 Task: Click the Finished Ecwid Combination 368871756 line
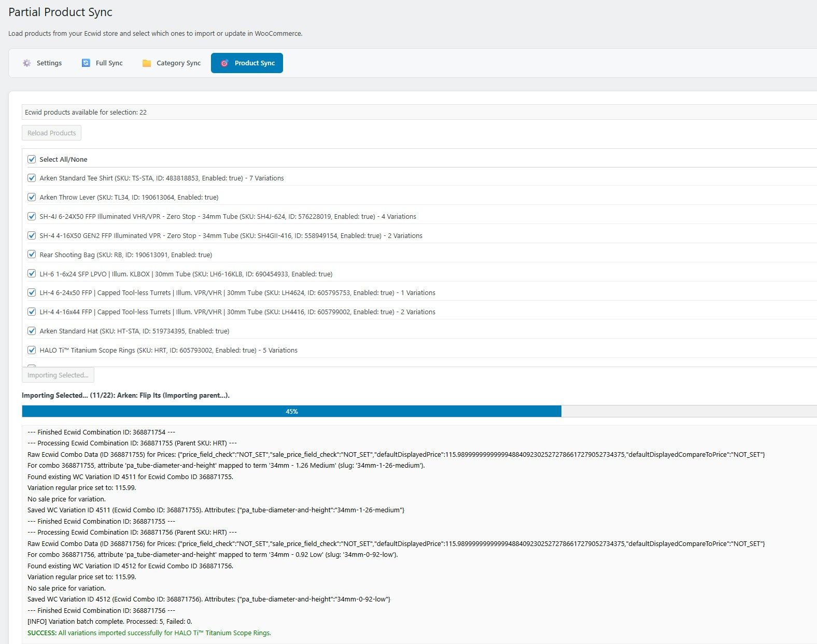101,610
